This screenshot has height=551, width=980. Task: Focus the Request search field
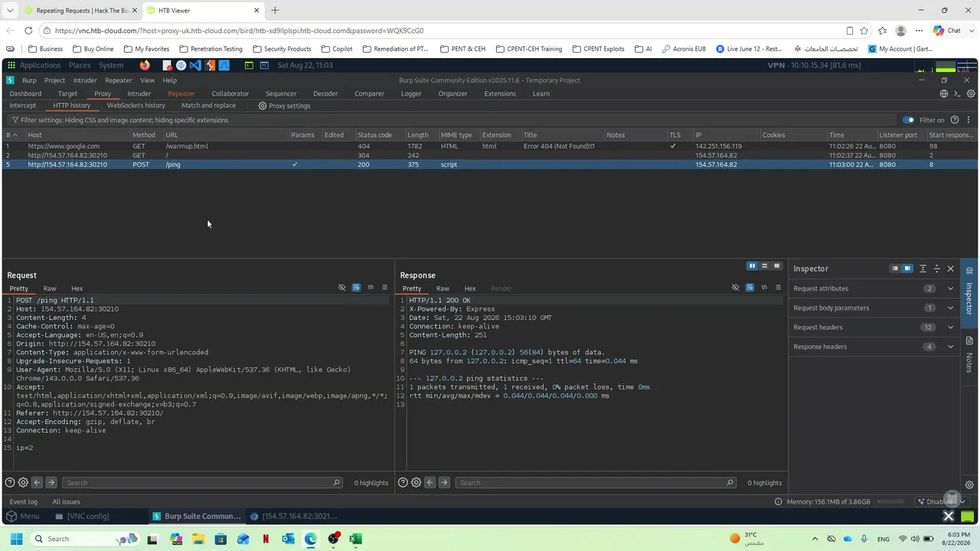(x=202, y=483)
